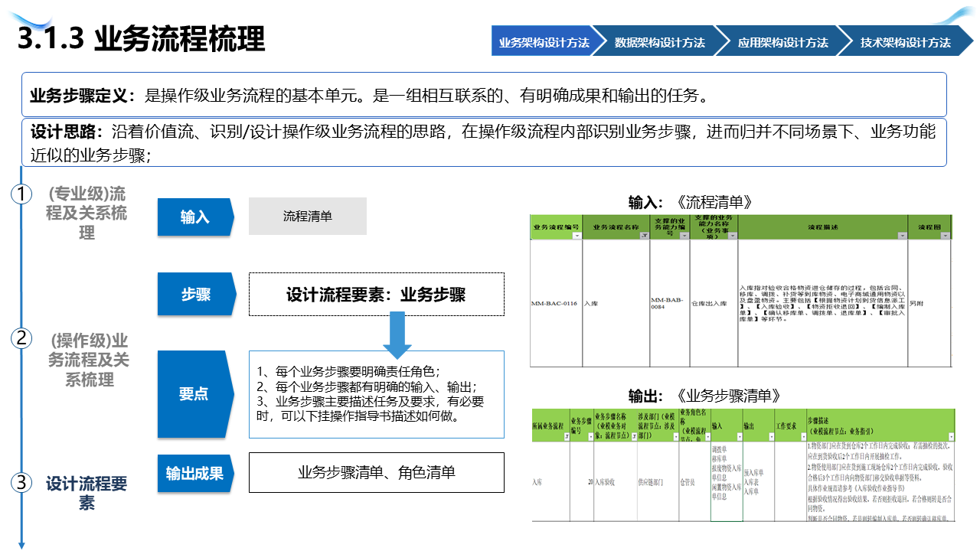Click cell MM-BAC-0116 in the input table
The height and width of the screenshot is (551, 980).
pos(555,302)
